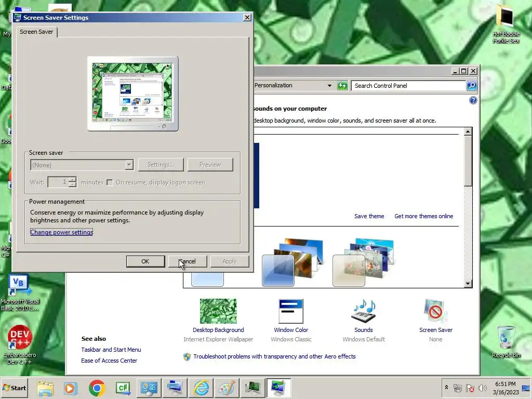This screenshot has height=399, width=532.
Task: Select the light blue theme swatch thumbnail
Action: (x=207, y=279)
